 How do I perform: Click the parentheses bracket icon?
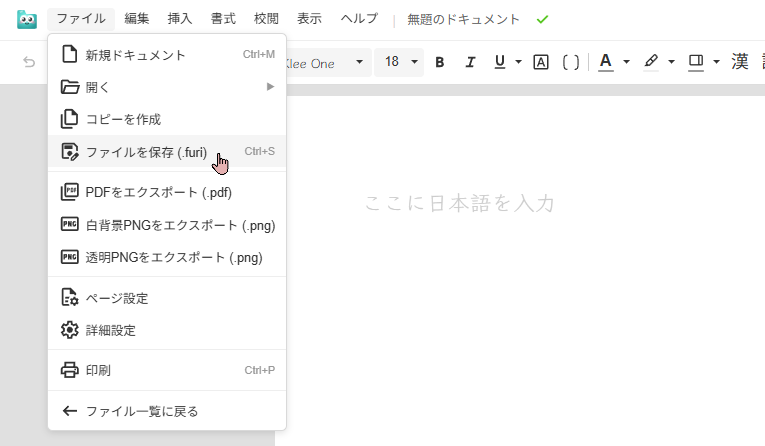click(x=571, y=62)
